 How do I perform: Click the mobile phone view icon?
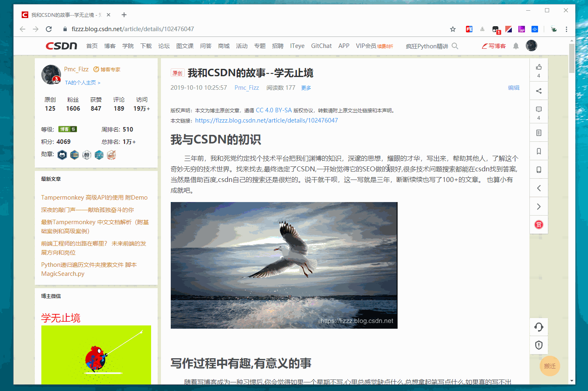point(539,170)
